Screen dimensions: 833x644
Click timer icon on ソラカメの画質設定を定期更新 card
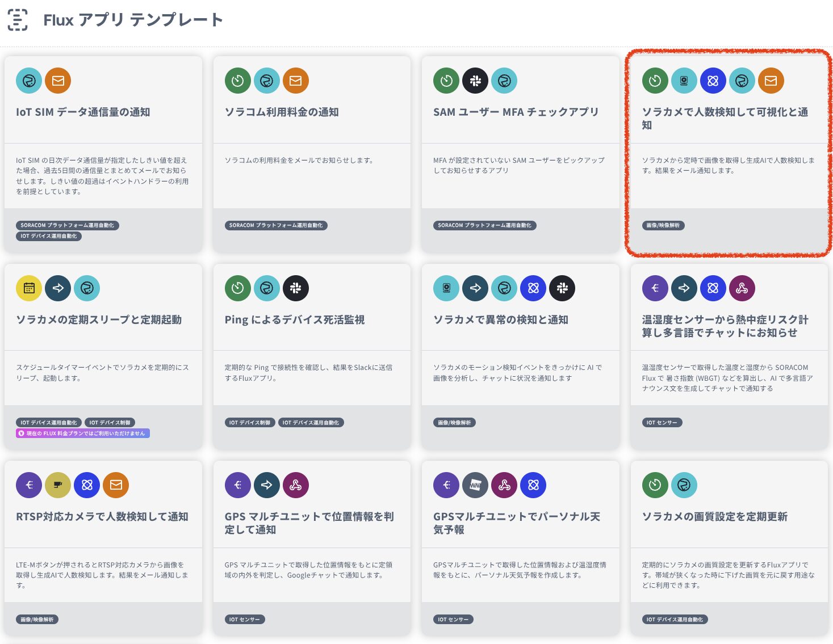point(655,485)
